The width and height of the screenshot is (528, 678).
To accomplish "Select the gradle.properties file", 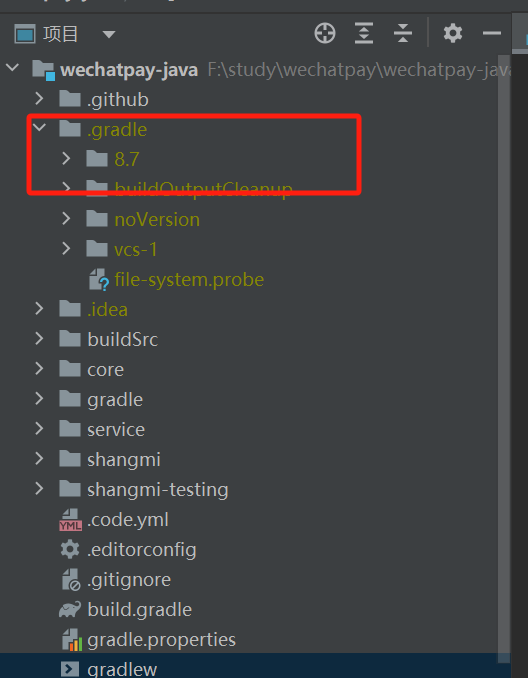I will pyautogui.click(x=161, y=640).
